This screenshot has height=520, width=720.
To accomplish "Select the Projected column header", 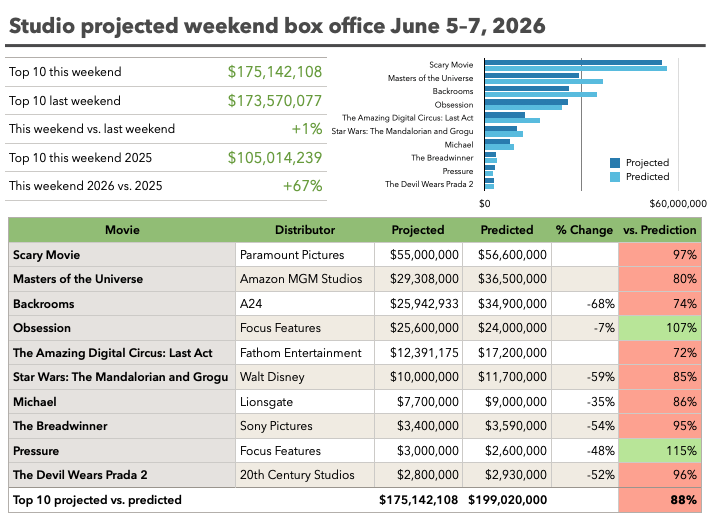I will [418, 230].
